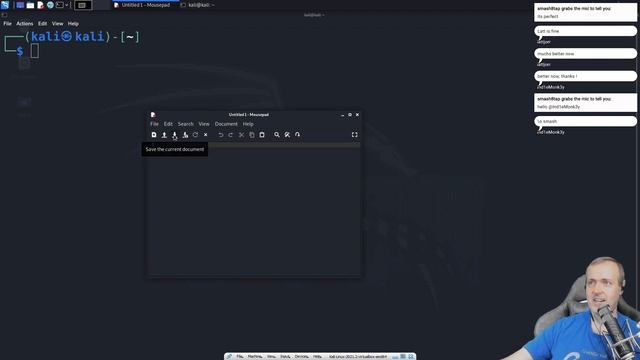This screenshot has height=360, width=640.
Task: Click the Redo icon in Mousepad
Action: tap(231, 135)
